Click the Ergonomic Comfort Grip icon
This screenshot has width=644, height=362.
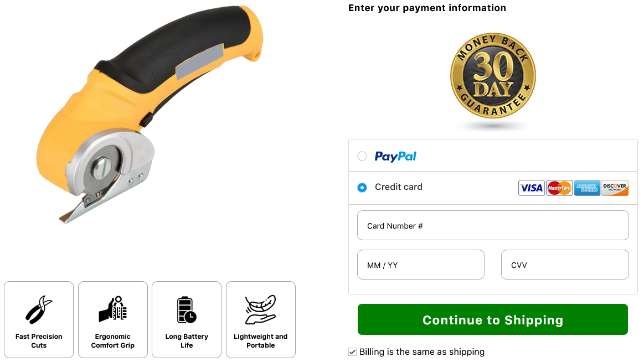[x=112, y=309]
